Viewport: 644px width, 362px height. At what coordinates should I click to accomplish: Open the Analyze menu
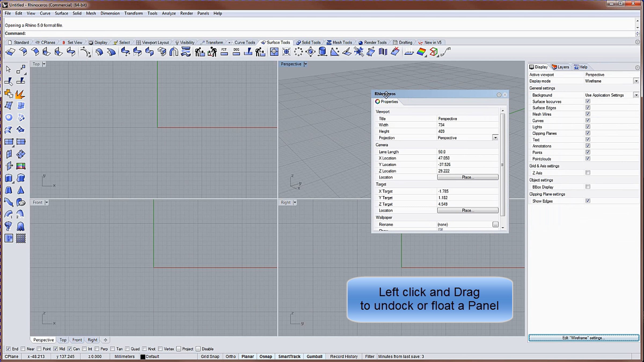coord(169,13)
